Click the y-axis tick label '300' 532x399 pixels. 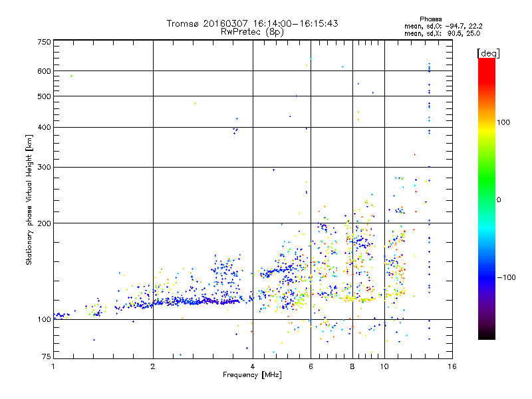pyautogui.click(x=45, y=168)
